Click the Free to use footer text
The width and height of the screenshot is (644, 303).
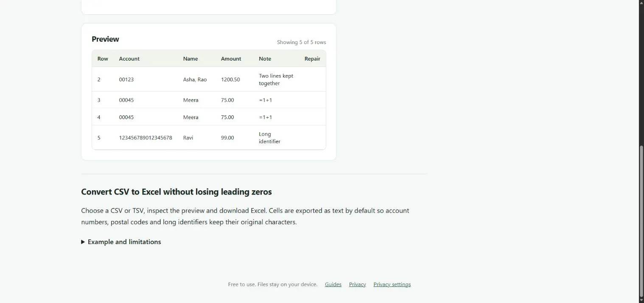(x=273, y=284)
